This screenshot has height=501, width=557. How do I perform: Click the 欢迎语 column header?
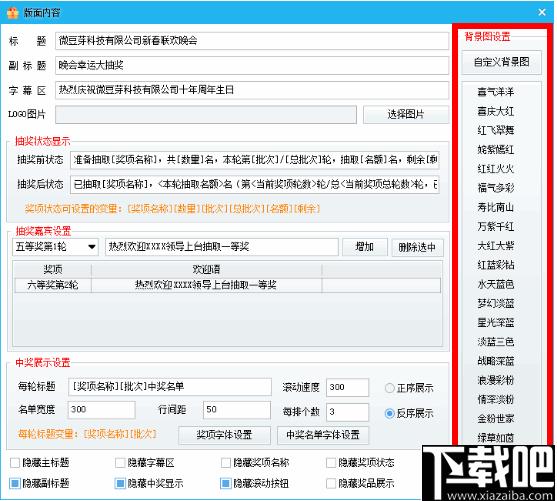(x=206, y=269)
